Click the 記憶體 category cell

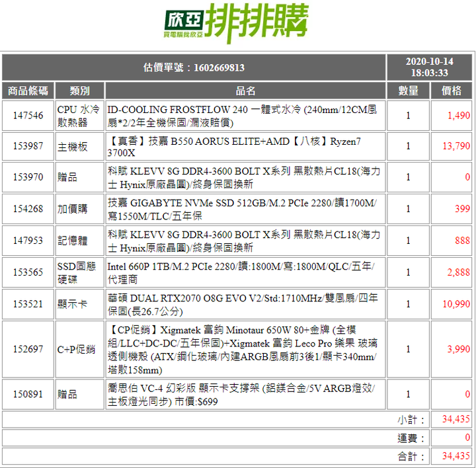(x=79, y=241)
